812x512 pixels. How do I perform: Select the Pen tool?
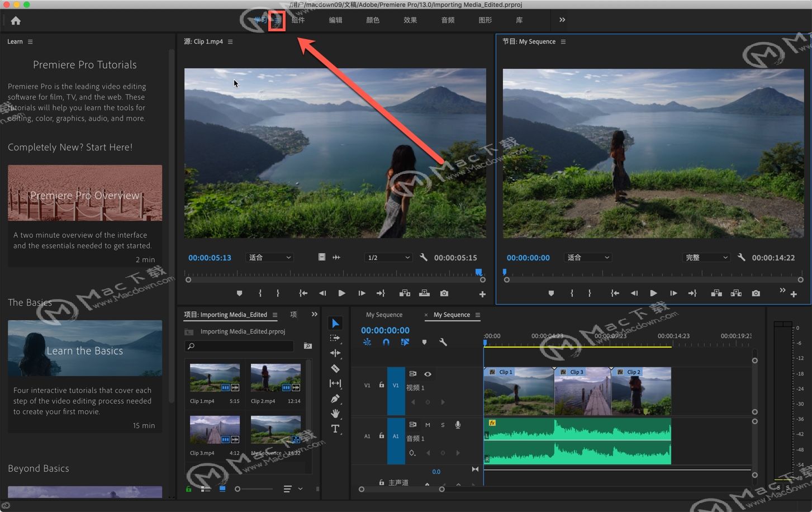tap(335, 399)
